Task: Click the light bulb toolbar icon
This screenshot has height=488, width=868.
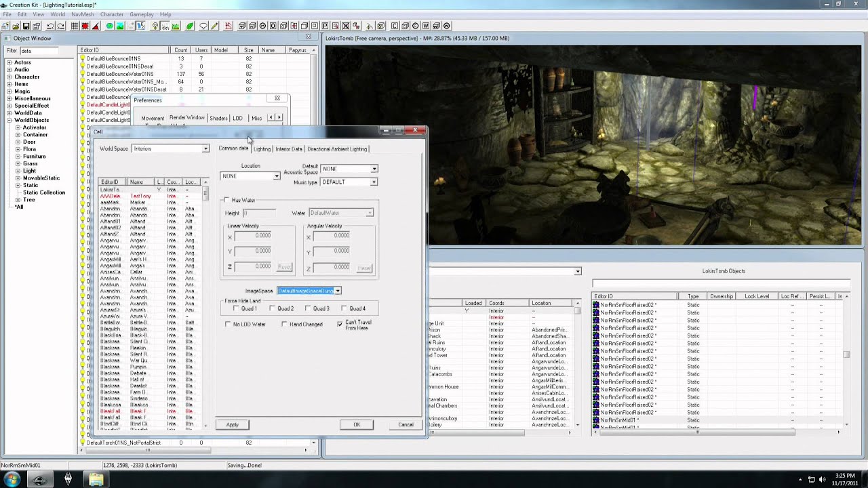Action: coord(155,26)
